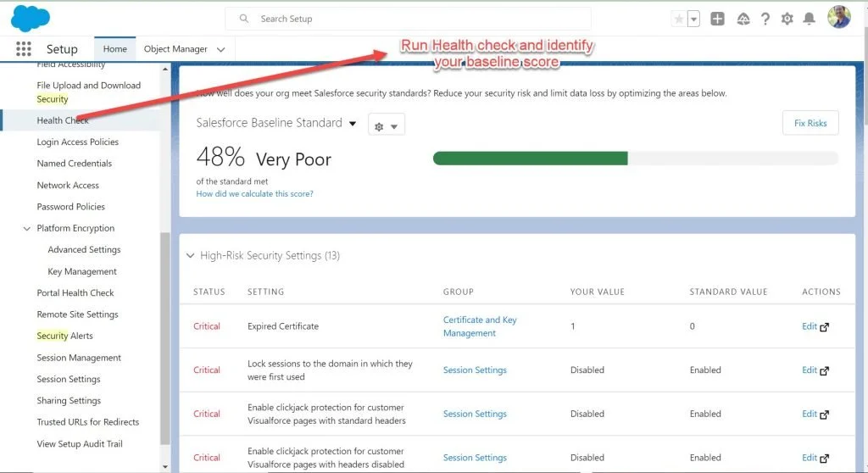Open the notifications bell
The image size is (868, 473).
[810, 19]
